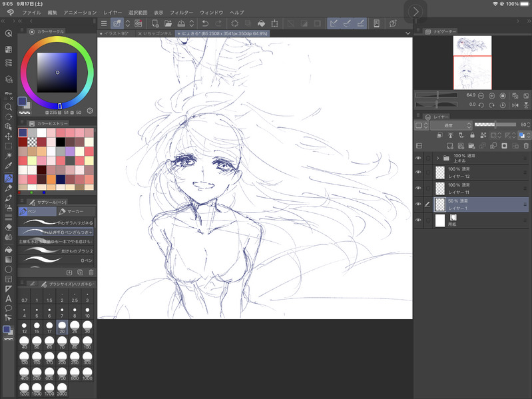
Task: Select the Eraser tool
Action: [9, 227]
